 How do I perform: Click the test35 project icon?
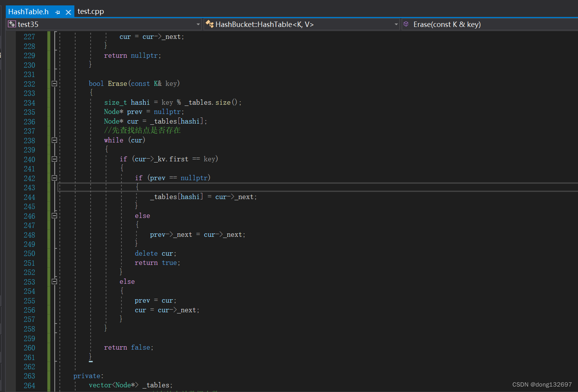[12, 24]
